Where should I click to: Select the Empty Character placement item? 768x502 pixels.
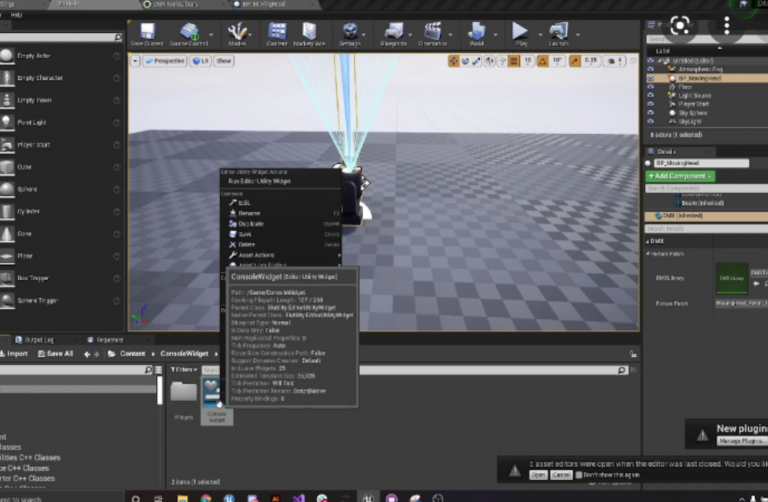coord(60,78)
